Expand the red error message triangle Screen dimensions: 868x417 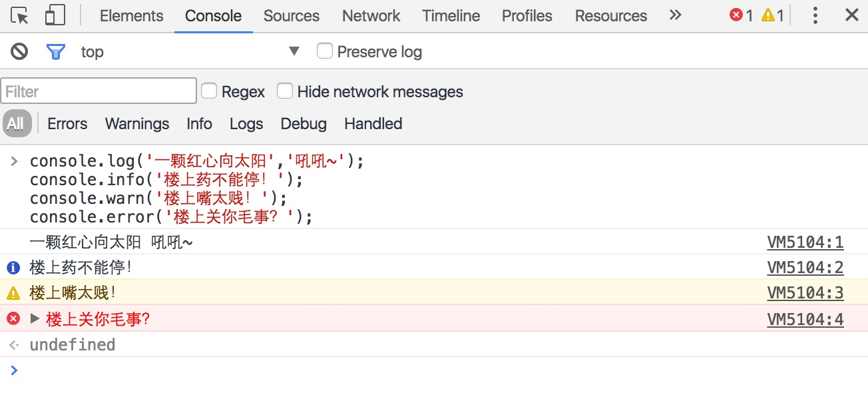point(35,319)
